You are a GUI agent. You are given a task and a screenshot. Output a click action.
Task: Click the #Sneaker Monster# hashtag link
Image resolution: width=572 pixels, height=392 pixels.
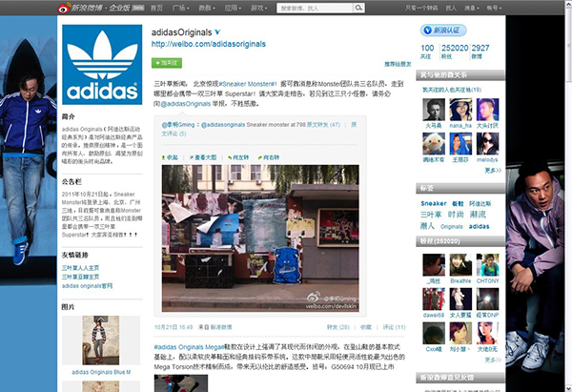(248, 84)
